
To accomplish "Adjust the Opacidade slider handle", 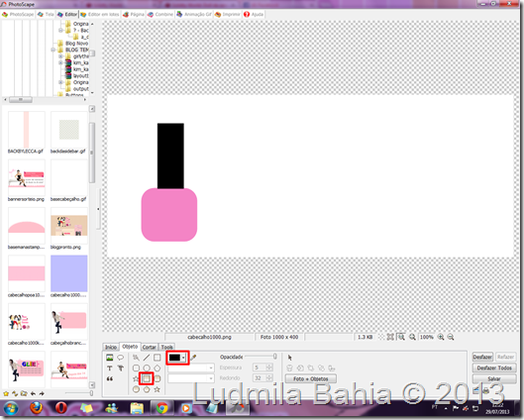I will click(274, 357).
